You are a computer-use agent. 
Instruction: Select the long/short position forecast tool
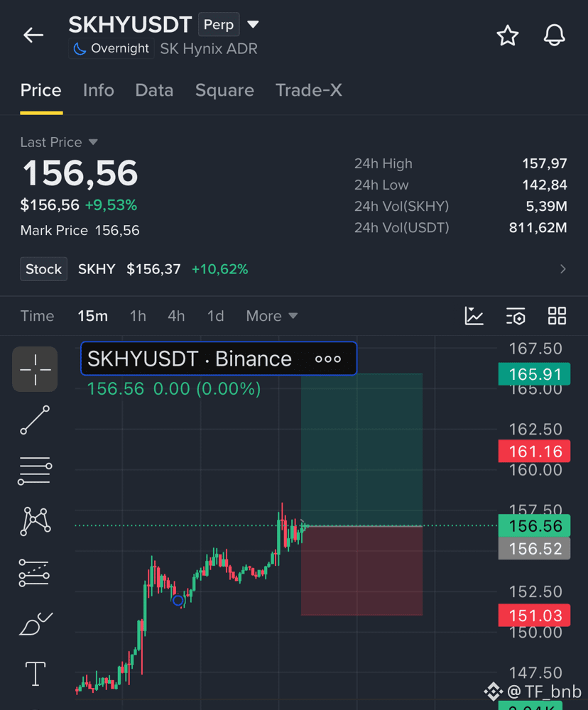tap(34, 573)
